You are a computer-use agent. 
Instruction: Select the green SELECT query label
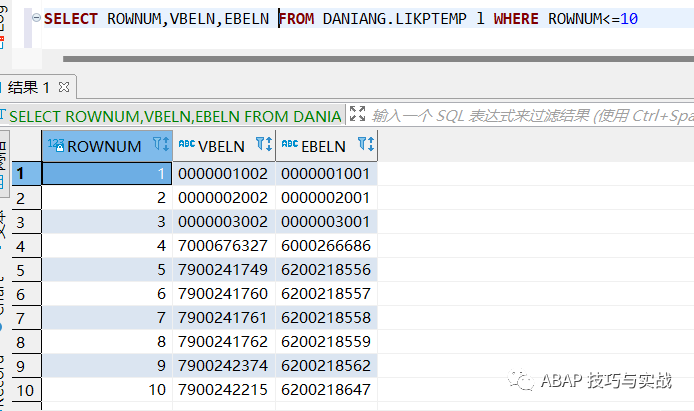(175, 116)
